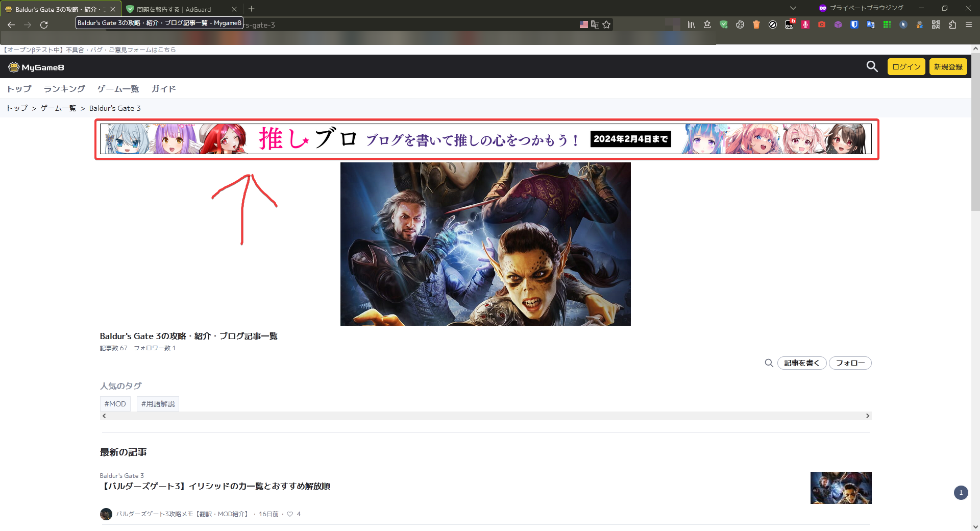The image size is (980, 531).
Task: Open the ゲーム一覧 navigation menu
Action: click(x=118, y=88)
